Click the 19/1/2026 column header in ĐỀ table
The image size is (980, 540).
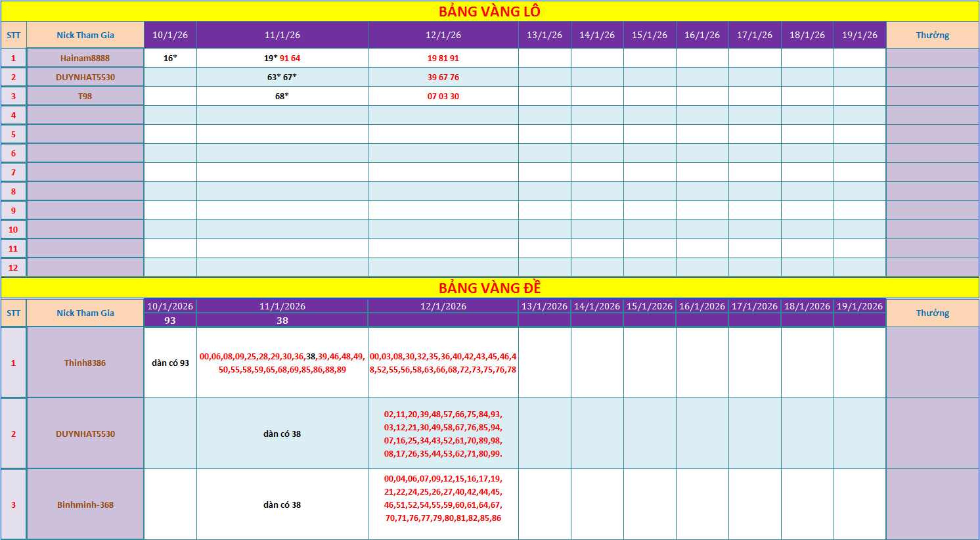860,306
